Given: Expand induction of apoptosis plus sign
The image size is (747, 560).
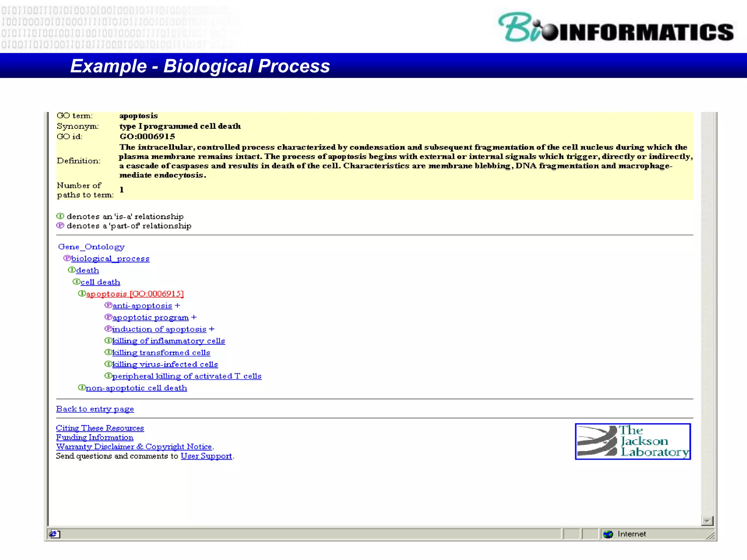Looking at the screenshot, I should [x=212, y=329].
